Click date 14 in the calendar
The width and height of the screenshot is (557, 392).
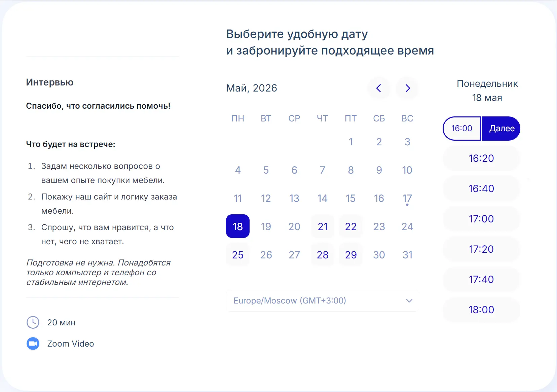323,198
